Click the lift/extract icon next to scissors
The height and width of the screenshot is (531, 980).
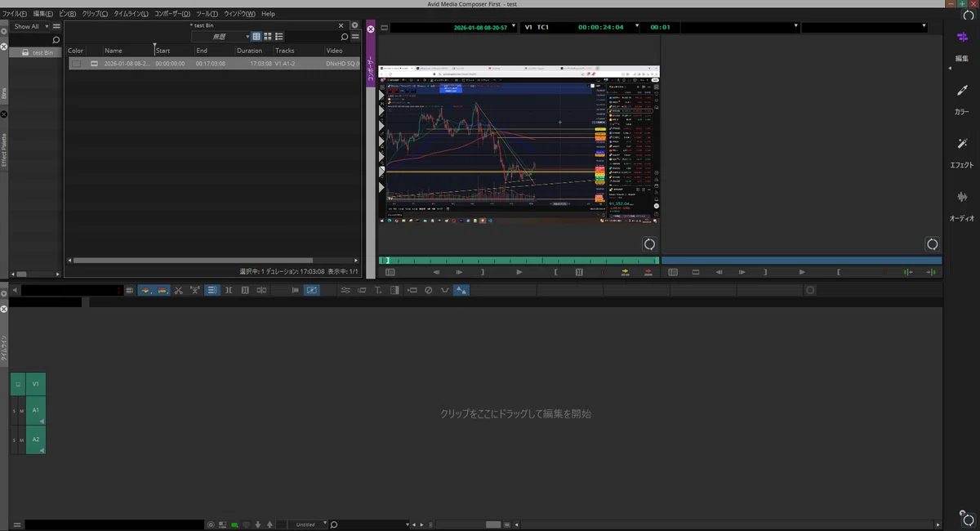(x=195, y=290)
